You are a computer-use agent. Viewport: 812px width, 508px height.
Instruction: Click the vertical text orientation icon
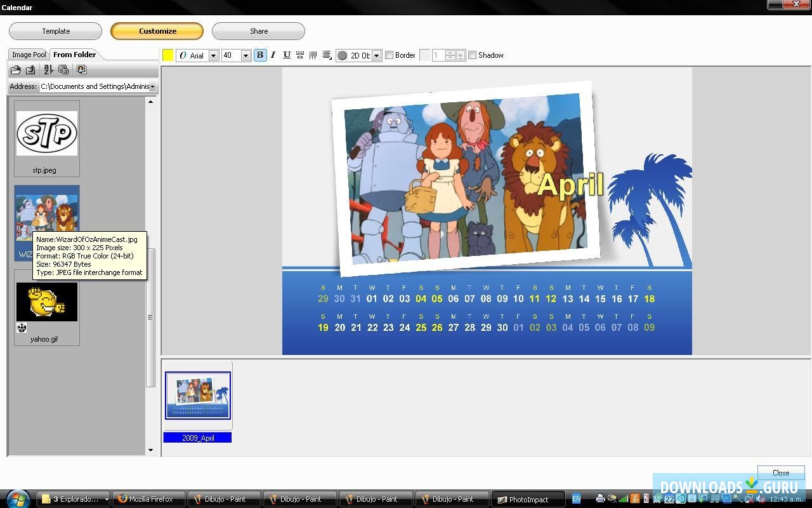pos(313,55)
